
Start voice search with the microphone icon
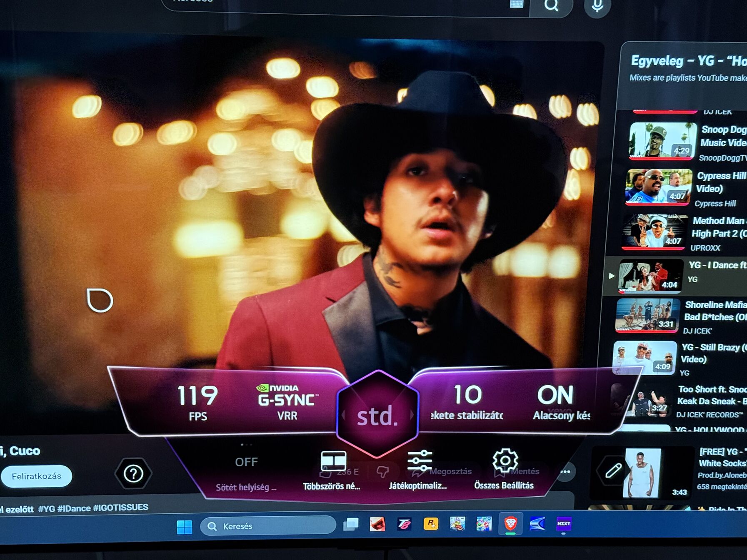[x=597, y=5]
